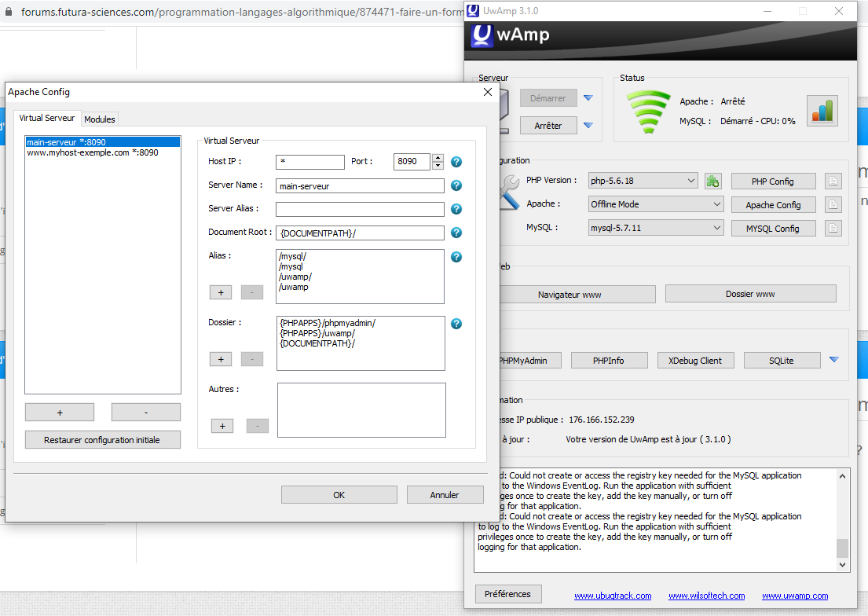The width and height of the screenshot is (868, 616).
Task: Click the UwAmp title bar logo icon
Action: [x=473, y=11]
